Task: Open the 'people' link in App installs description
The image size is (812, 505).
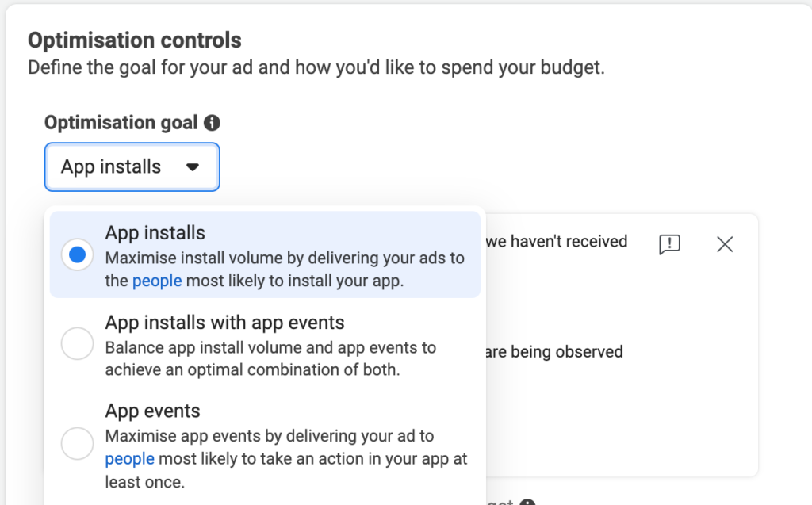Action: [156, 281]
